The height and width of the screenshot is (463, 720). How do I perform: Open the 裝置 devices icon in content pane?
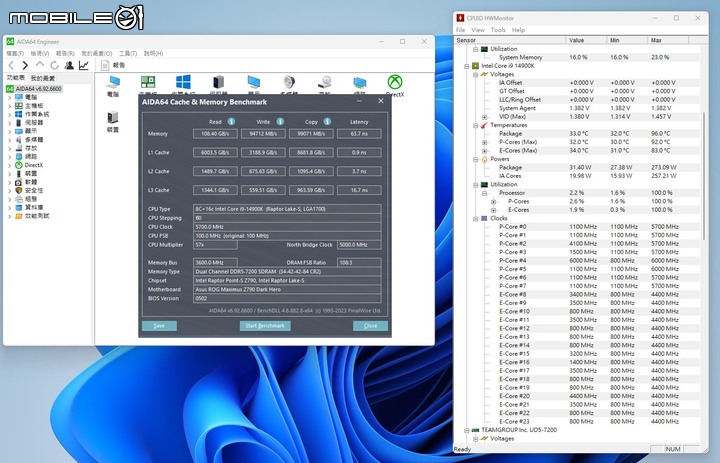tap(113, 119)
